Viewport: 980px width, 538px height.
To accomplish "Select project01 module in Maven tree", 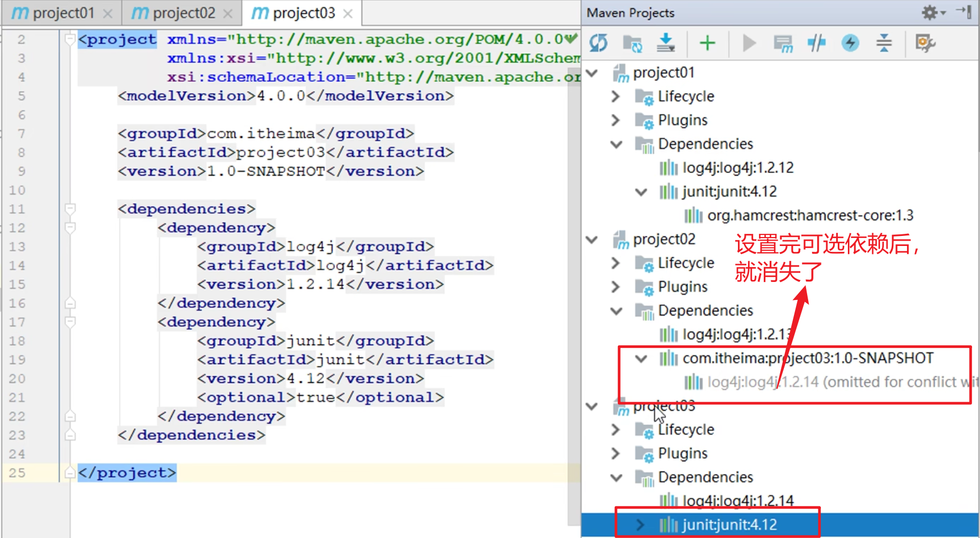I will pos(664,72).
